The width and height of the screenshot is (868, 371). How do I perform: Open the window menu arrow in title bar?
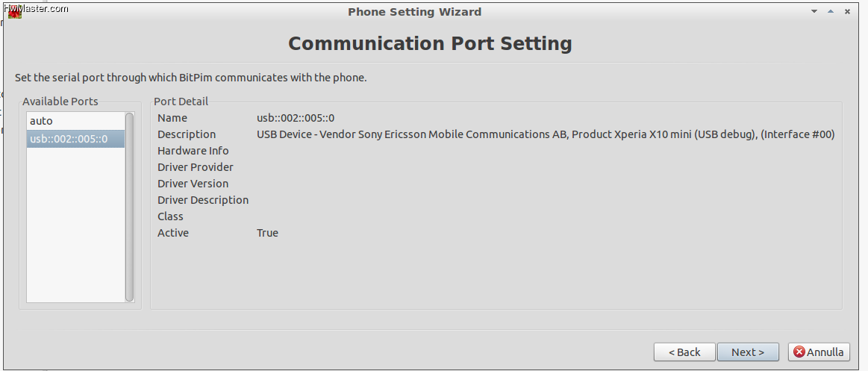814,12
